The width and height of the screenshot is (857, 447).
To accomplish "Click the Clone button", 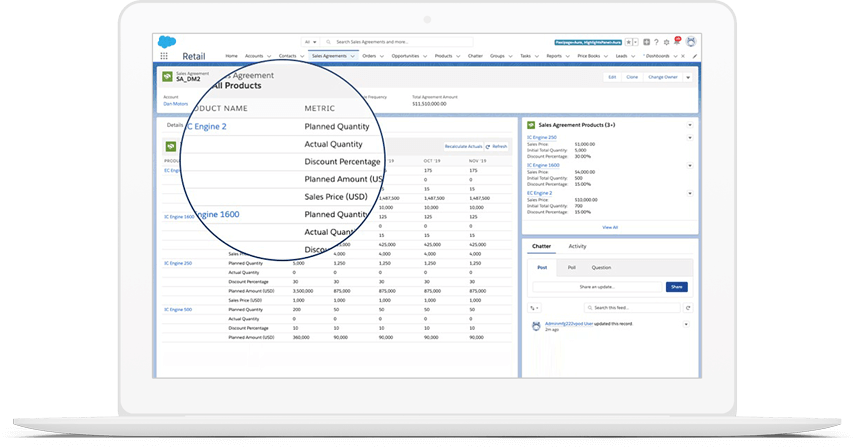I will point(632,77).
